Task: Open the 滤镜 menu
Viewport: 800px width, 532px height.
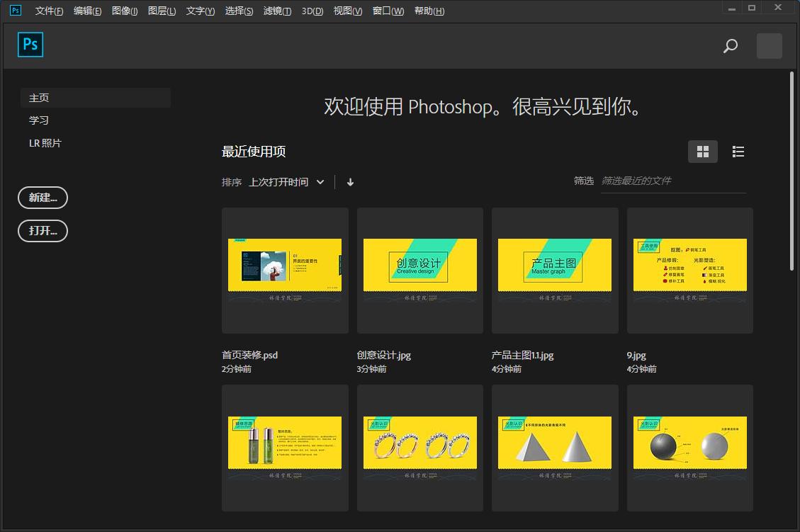Action: pos(277,11)
